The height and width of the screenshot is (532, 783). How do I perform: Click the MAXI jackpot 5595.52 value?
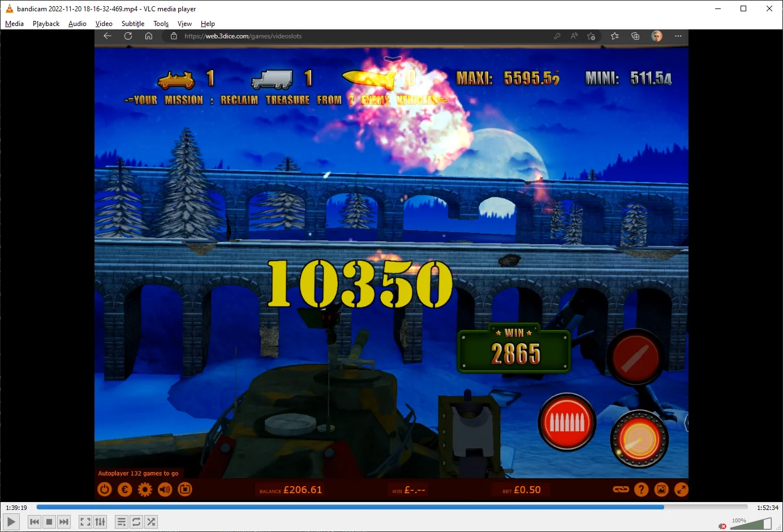(x=531, y=78)
